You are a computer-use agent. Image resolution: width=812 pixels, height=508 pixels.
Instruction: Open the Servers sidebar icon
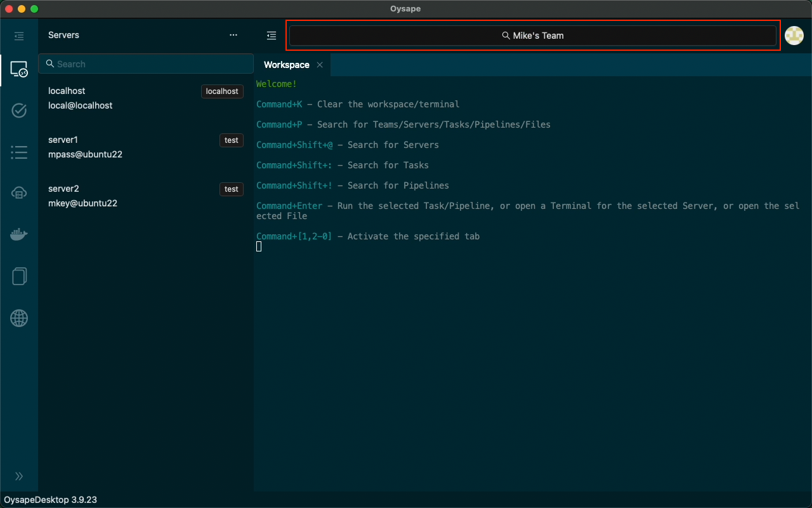tap(19, 69)
